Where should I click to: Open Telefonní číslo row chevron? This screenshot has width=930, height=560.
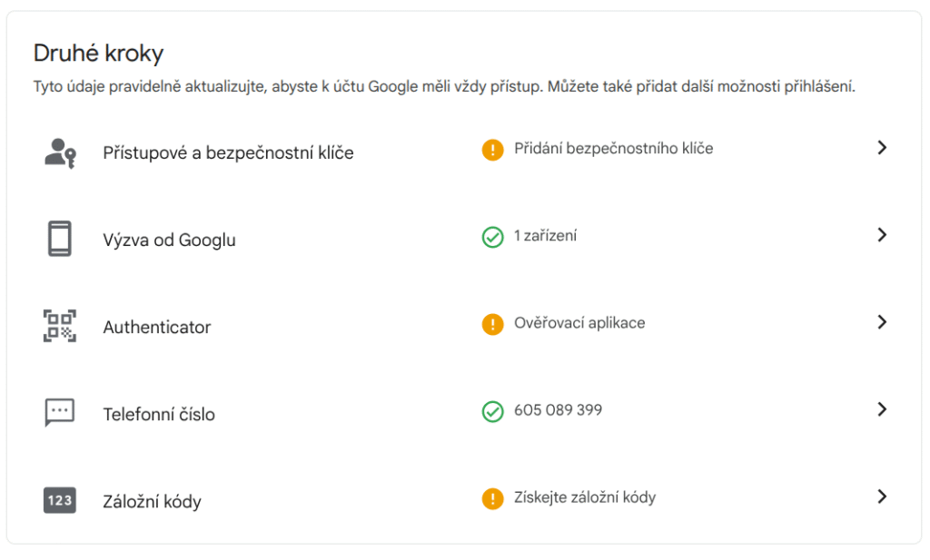click(882, 409)
